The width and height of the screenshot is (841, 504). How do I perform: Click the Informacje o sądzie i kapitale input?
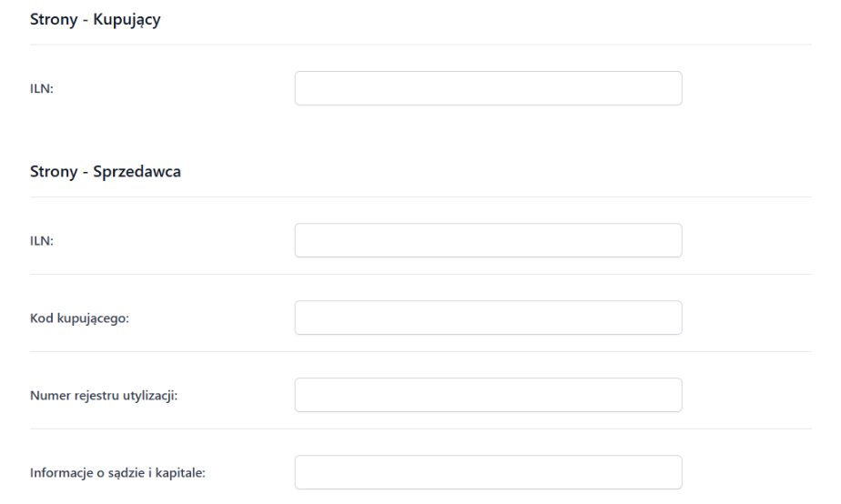(488, 472)
